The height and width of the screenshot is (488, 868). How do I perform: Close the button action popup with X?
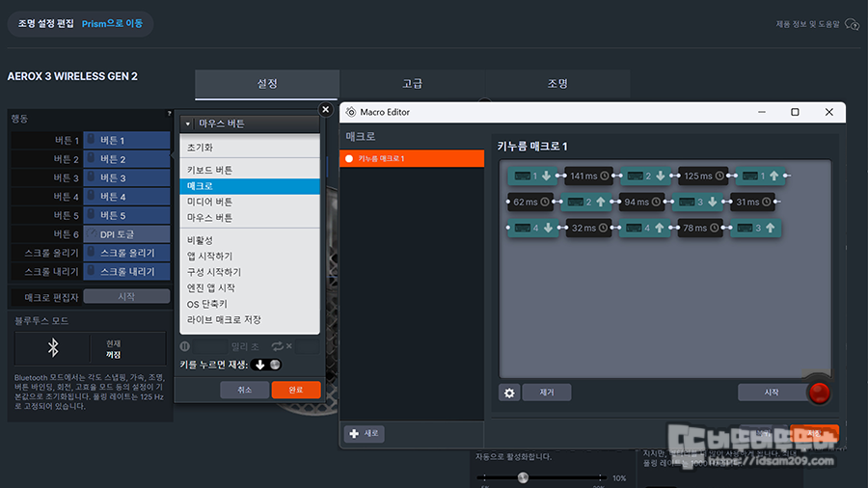click(326, 110)
